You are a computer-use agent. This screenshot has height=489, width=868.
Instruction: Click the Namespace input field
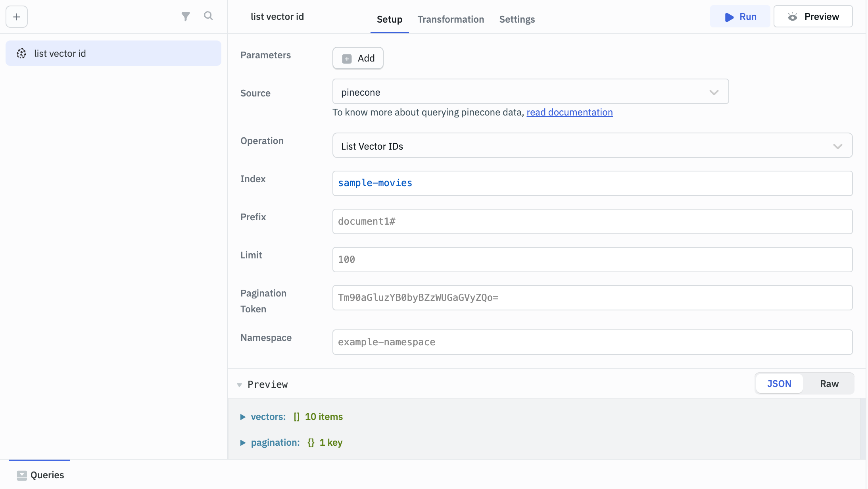[x=592, y=342]
